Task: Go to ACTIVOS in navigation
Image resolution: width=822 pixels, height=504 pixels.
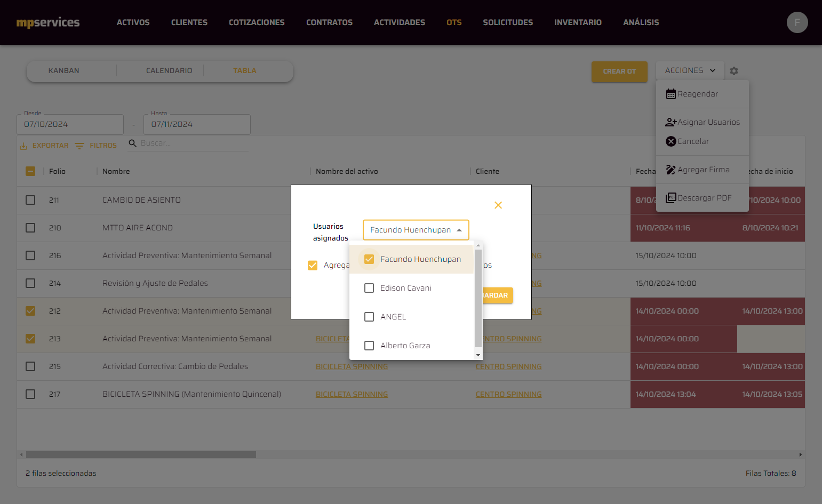Action: pyautogui.click(x=133, y=22)
